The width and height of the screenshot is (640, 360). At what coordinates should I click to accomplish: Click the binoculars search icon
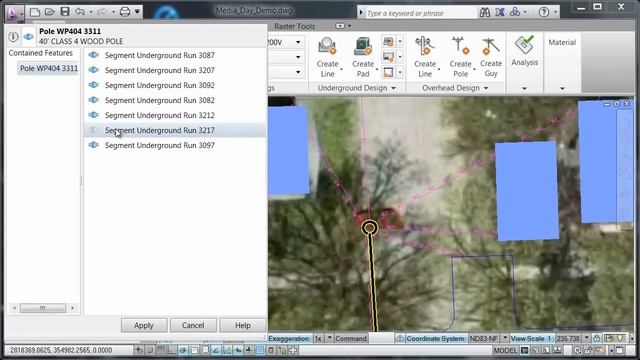484,12
